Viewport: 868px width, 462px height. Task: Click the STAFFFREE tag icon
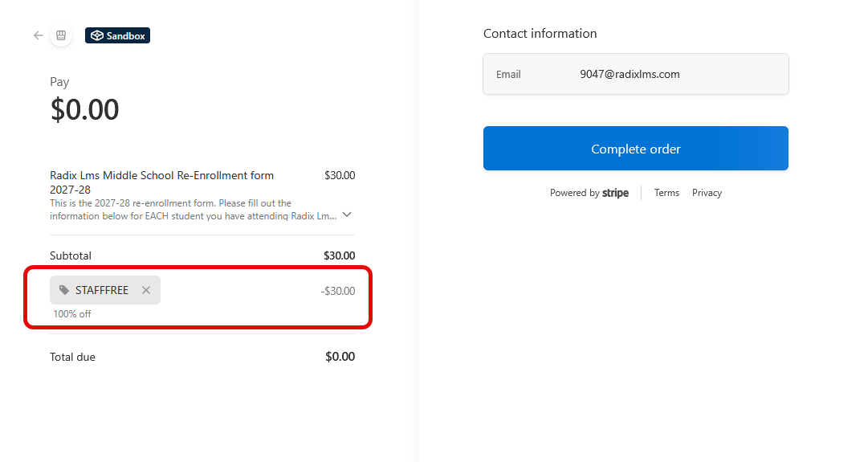coord(64,290)
